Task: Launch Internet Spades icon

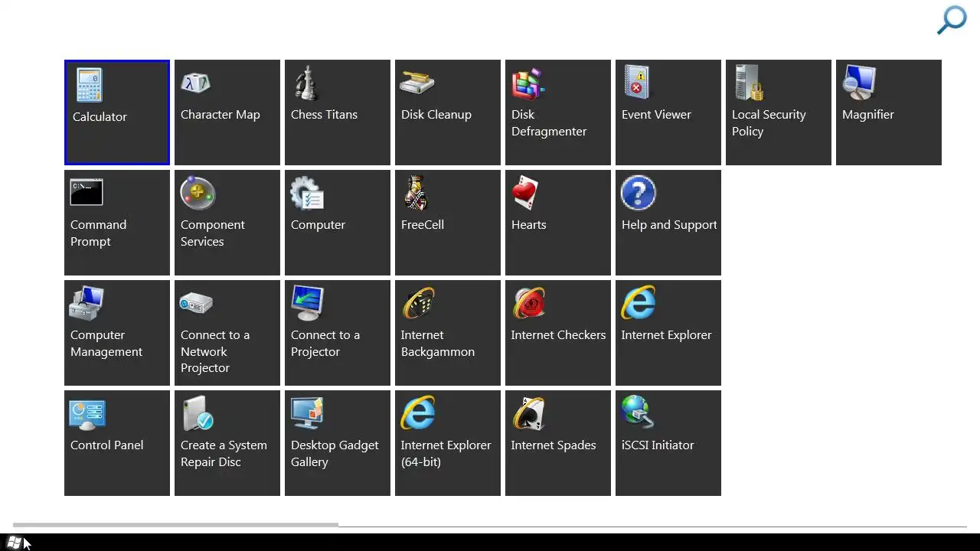Action: click(529, 413)
